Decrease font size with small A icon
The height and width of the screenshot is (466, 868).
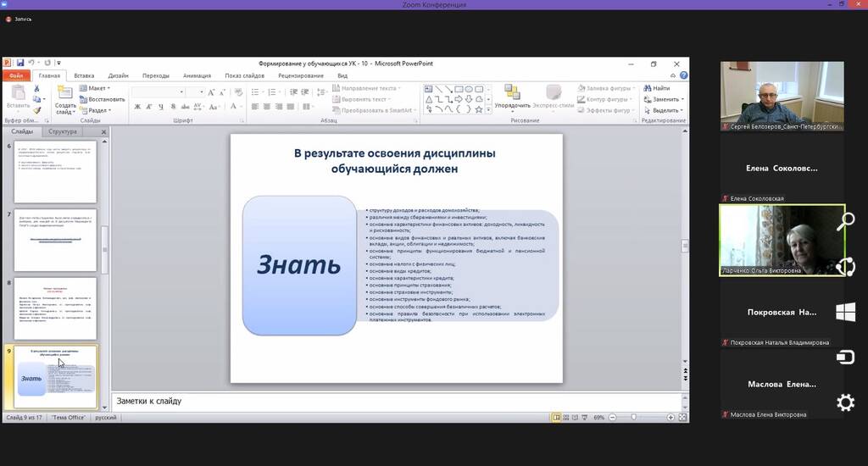pos(222,92)
